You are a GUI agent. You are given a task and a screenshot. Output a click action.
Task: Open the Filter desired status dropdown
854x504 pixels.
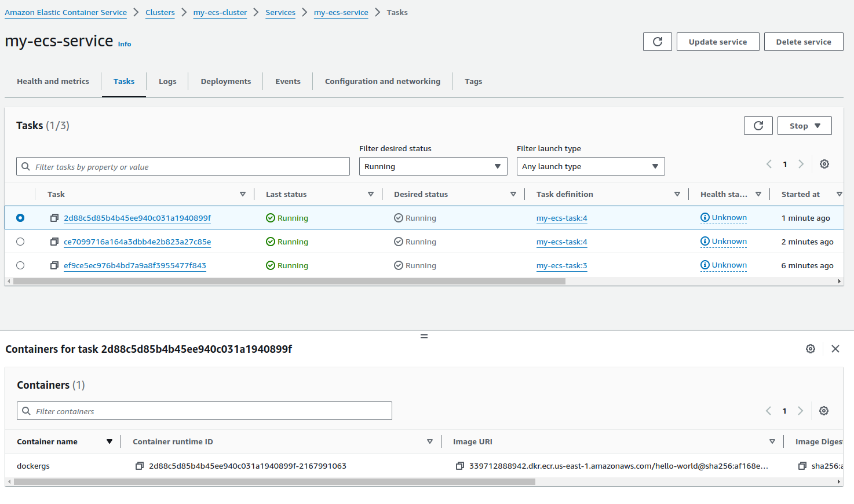pos(433,166)
